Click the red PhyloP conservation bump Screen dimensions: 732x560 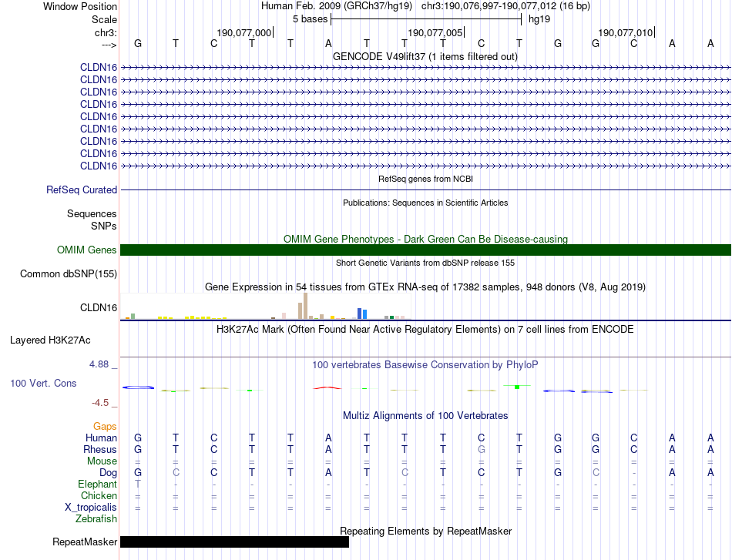click(x=327, y=387)
